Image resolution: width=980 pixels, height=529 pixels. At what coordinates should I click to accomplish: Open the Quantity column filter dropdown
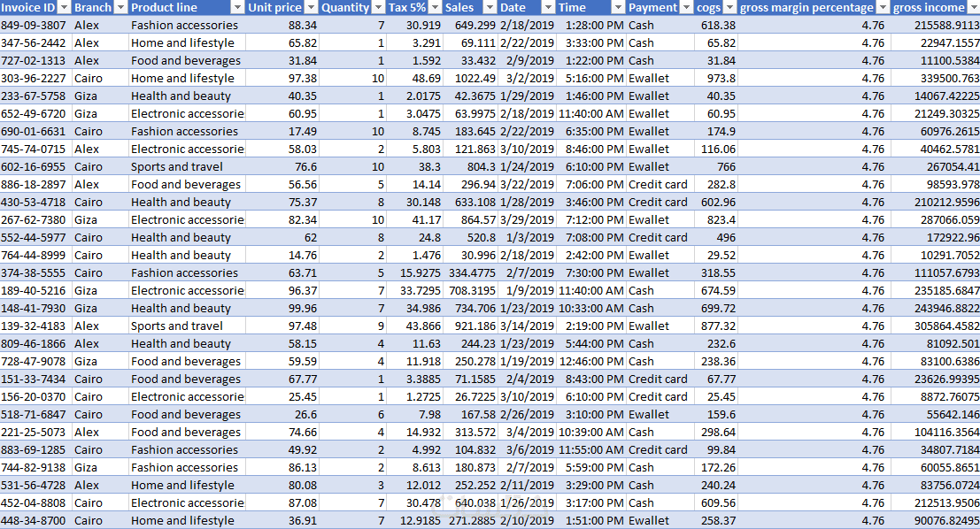[378, 7]
